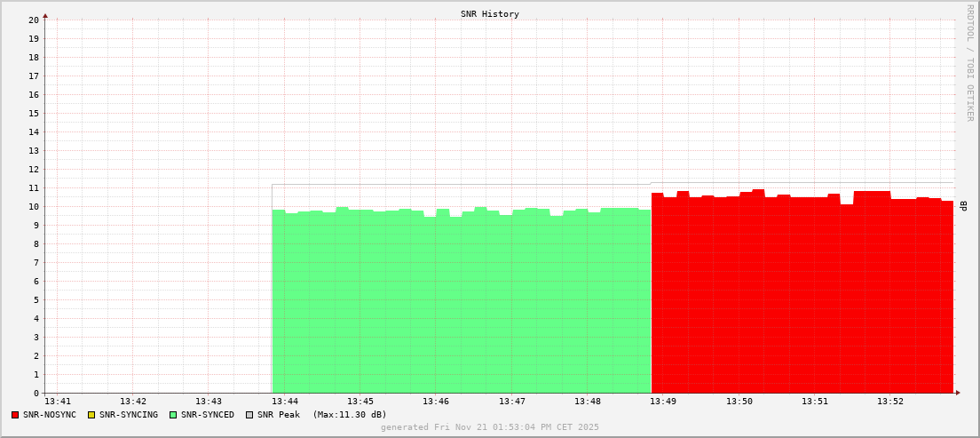Click the yellow SNR-SYNCING legend swatch
Screen dimensions: 980x438
click(x=91, y=415)
